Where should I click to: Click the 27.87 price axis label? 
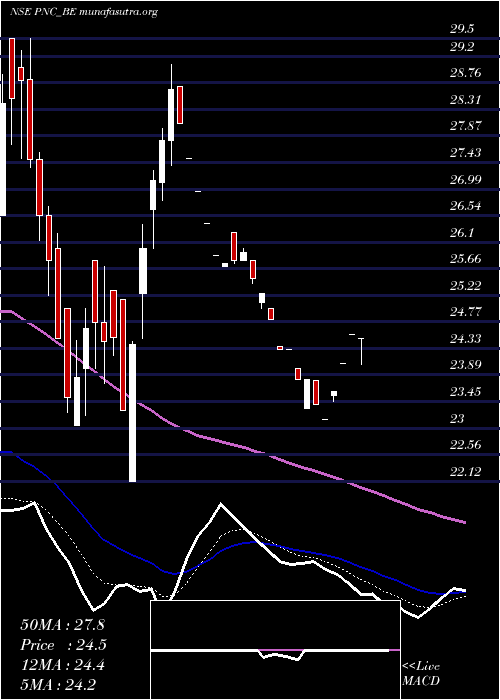tap(466, 126)
